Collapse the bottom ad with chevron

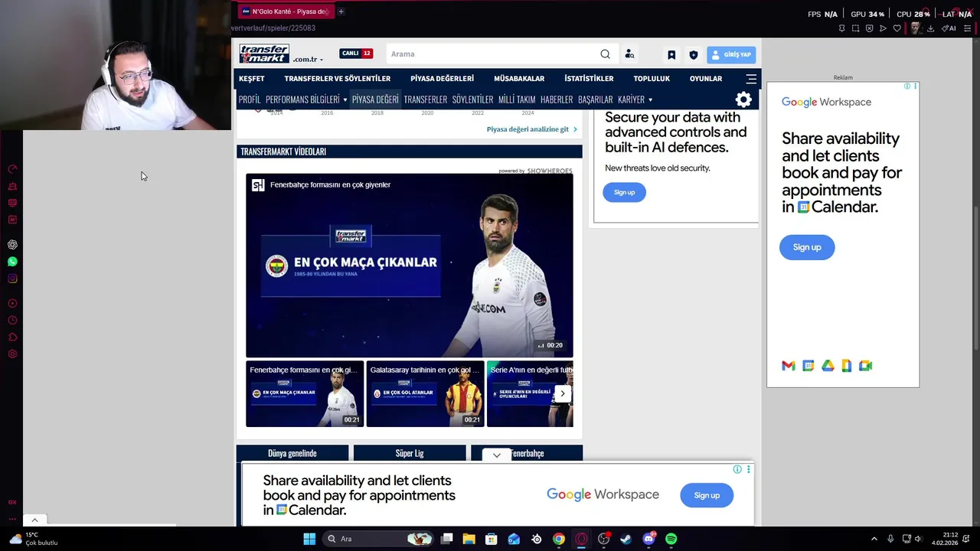tap(497, 455)
